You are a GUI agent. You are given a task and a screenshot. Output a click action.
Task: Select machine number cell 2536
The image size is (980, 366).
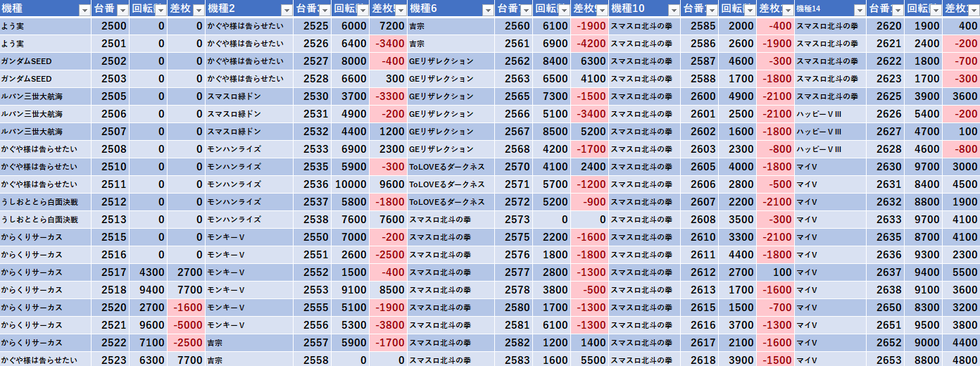[x=313, y=184]
